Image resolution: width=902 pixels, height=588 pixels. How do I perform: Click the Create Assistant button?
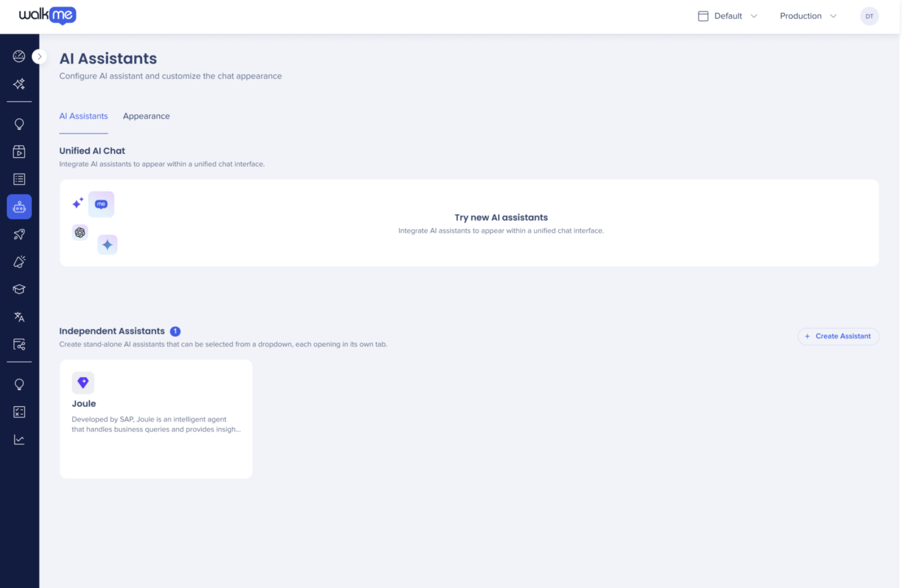[x=838, y=337]
